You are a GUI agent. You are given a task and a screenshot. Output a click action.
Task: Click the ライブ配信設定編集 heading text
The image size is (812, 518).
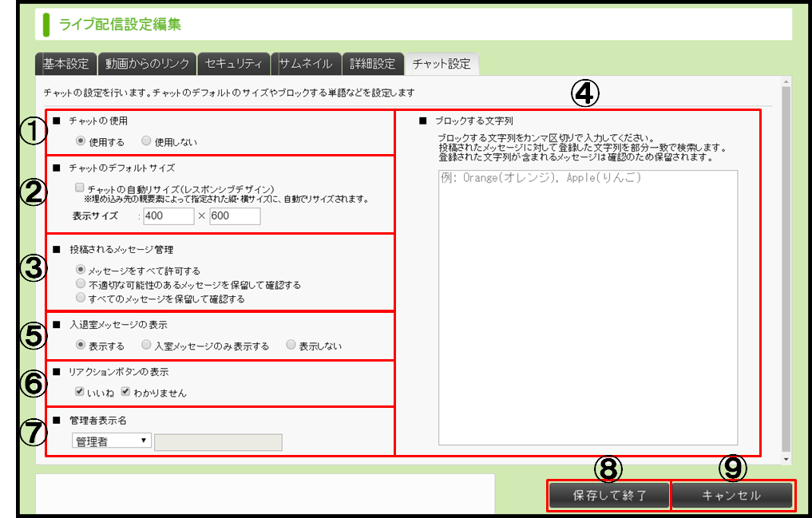click(120, 24)
